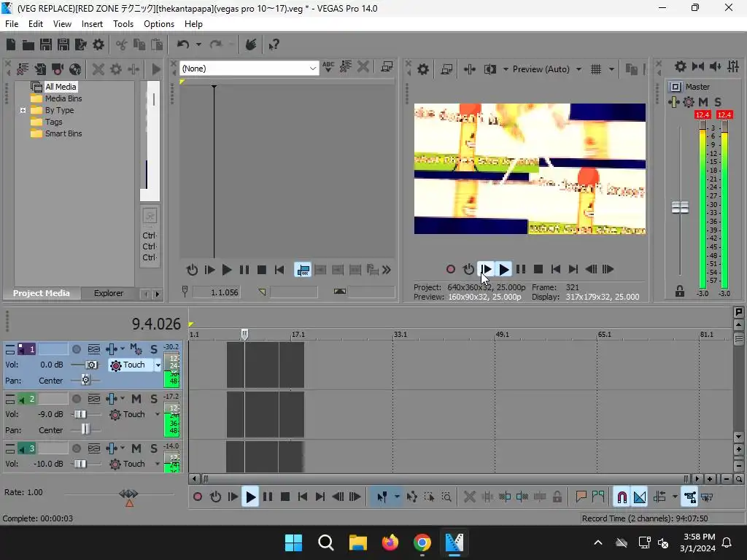The image size is (747, 560).
Task: Open Split Screen View dropdown arrow
Action: (x=506, y=69)
